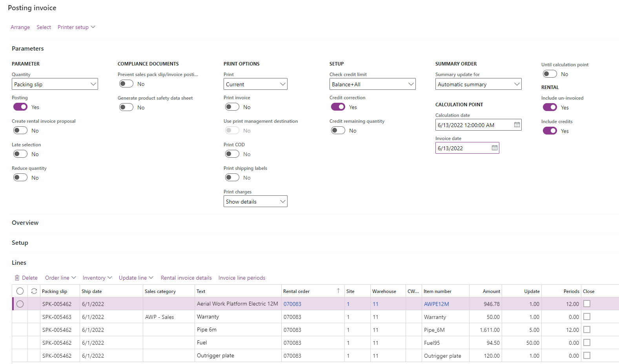Open site 1 link in first row

point(348,304)
